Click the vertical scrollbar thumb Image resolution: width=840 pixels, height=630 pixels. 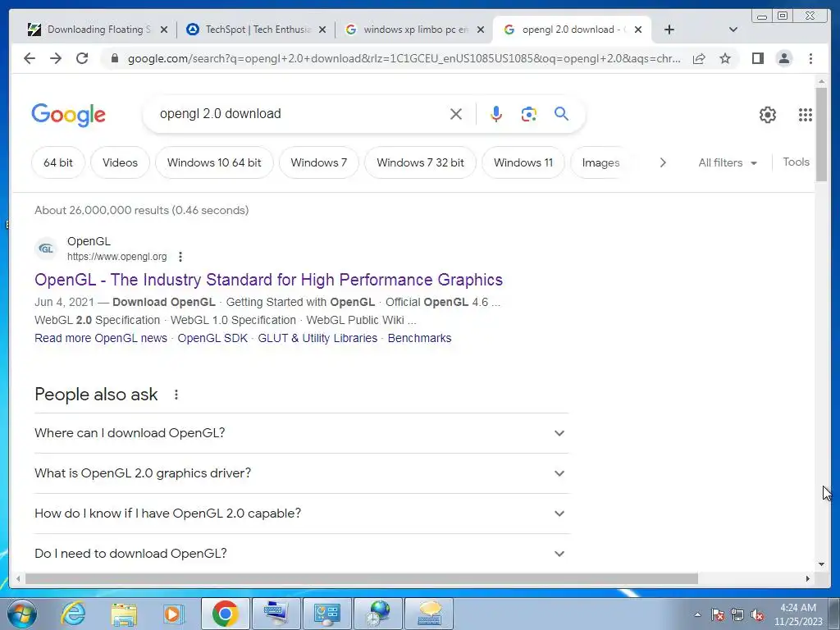[821, 134]
